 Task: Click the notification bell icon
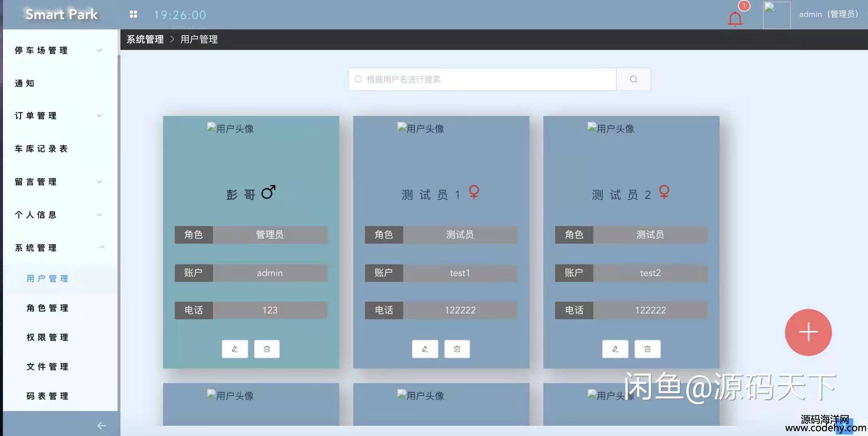click(x=735, y=19)
